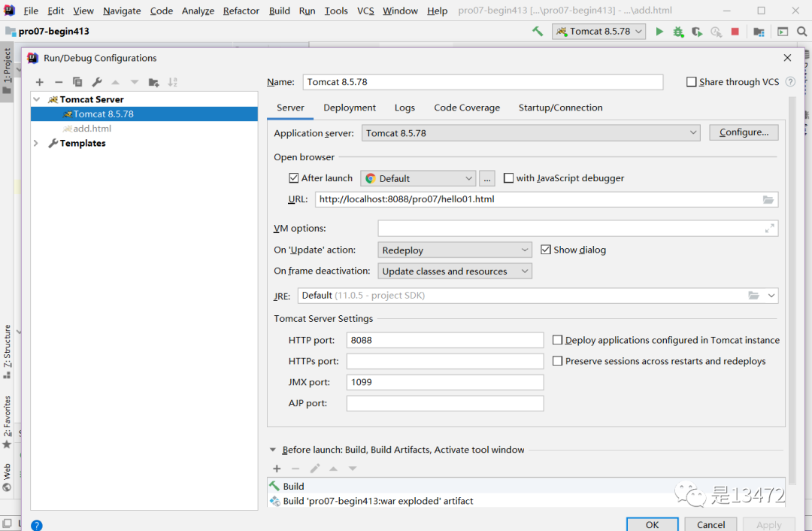Enable Preserve sessions across restarts and redeploys
The image size is (812, 531).
tap(557, 361)
